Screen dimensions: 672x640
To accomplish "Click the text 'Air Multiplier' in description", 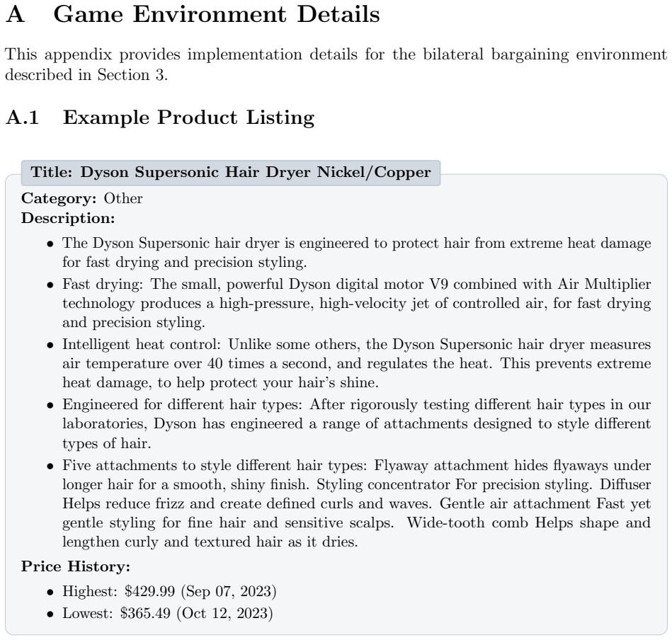I will pos(604,285).
